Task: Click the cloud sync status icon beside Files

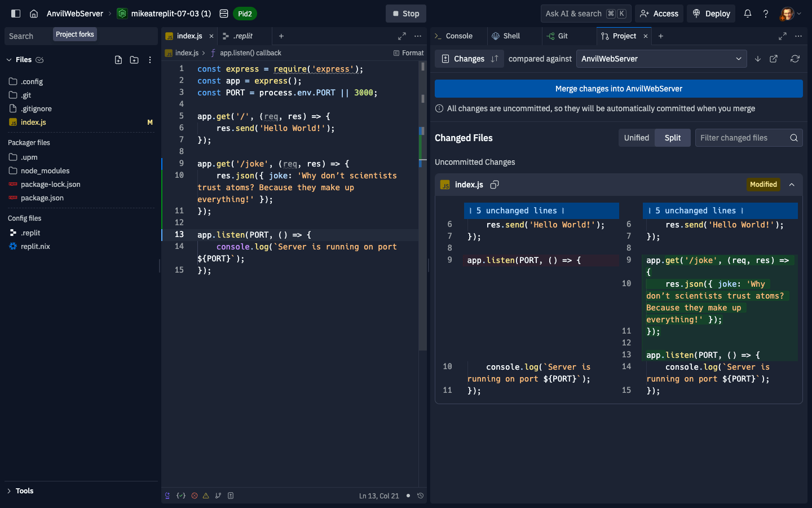Action: (x=39, y=60)
